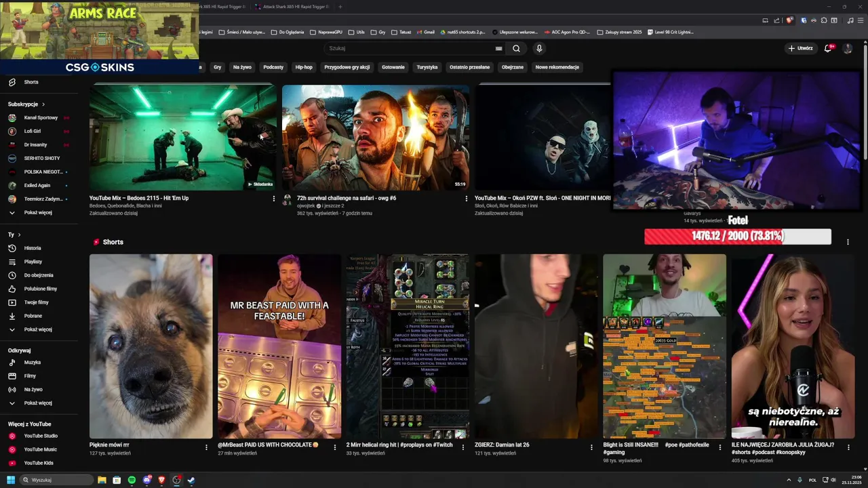Show hidden system tray icons
This screenshot has height=488, width=868.
click(x=789, y=480)
